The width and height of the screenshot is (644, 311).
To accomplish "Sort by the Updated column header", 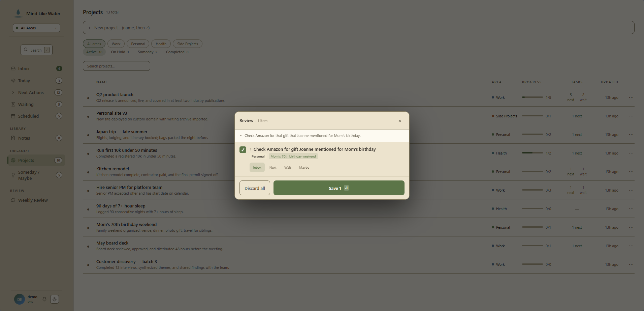I will click(x=609, y=82).
